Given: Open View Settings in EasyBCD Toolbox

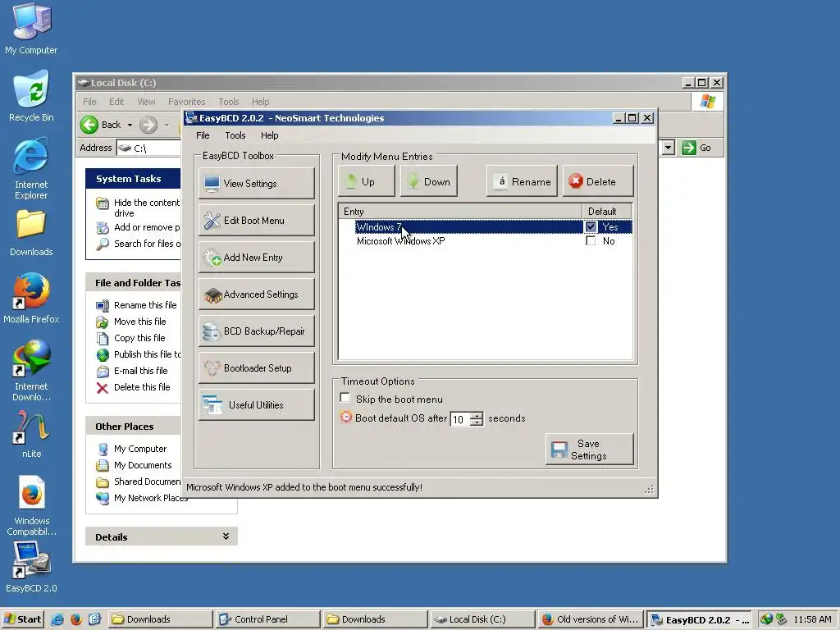Looking at the screenshot, I should [x=256, y=183].
